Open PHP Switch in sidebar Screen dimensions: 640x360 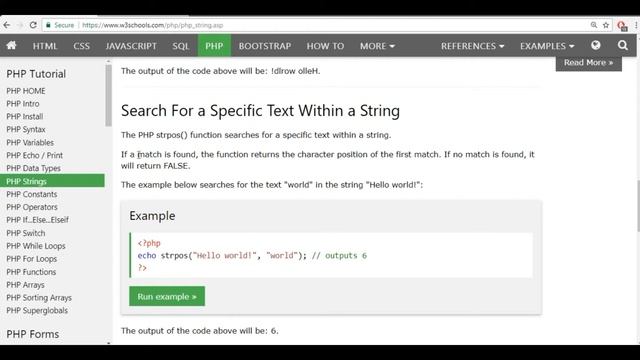[26, 233]
